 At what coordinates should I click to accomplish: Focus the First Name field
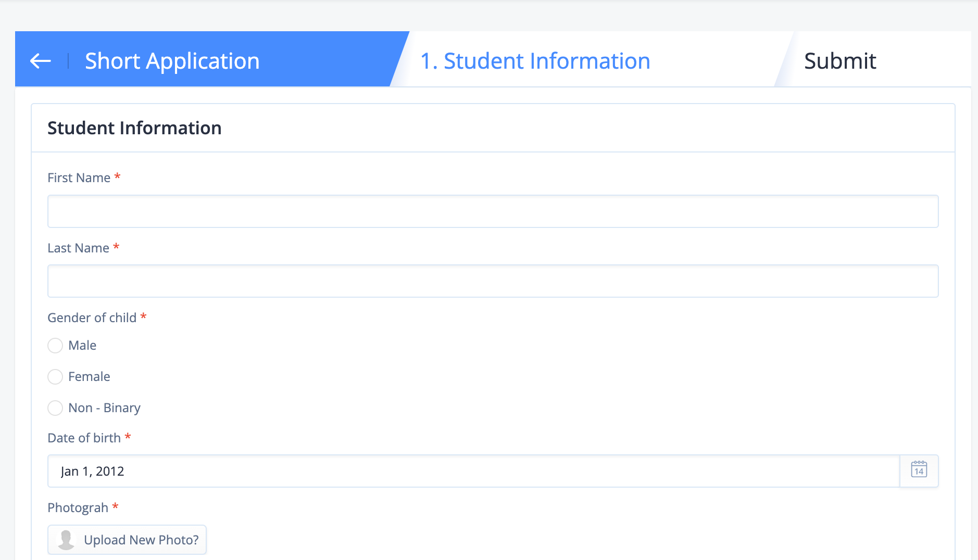(x=493, y=211)
